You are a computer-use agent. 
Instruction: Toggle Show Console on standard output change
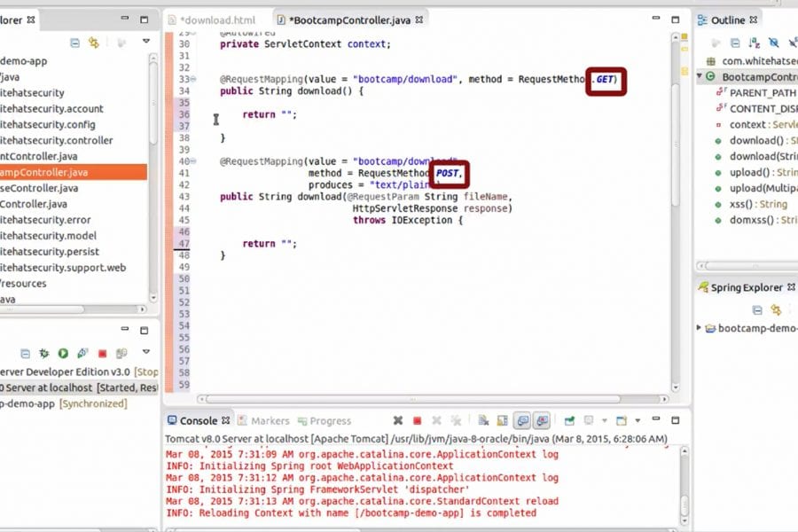[x=522, y=420]
